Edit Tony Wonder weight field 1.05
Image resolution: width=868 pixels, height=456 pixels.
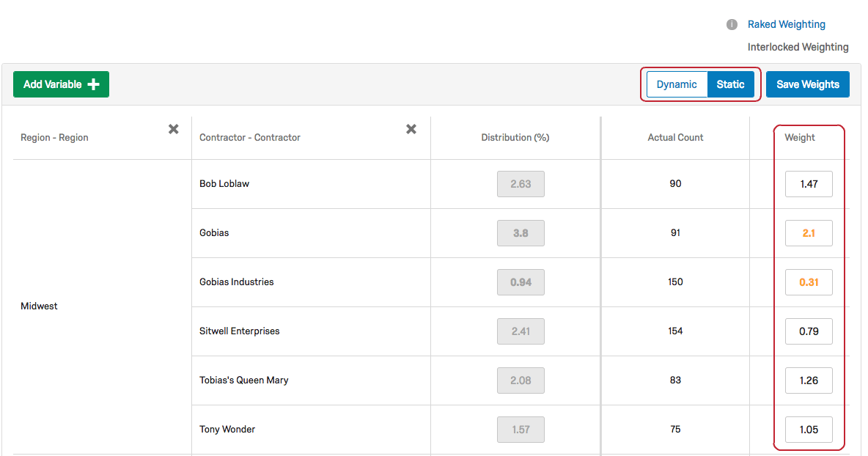(809, 430)
